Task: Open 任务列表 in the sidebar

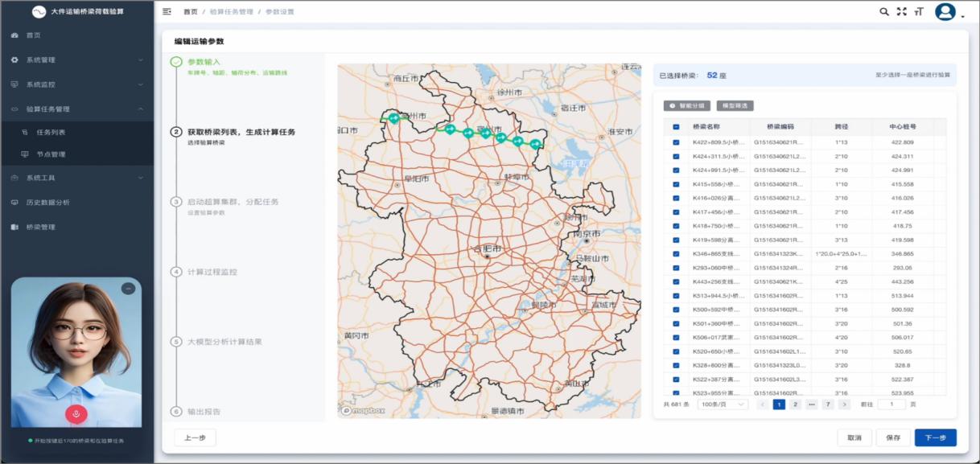Action: (51, 133)
